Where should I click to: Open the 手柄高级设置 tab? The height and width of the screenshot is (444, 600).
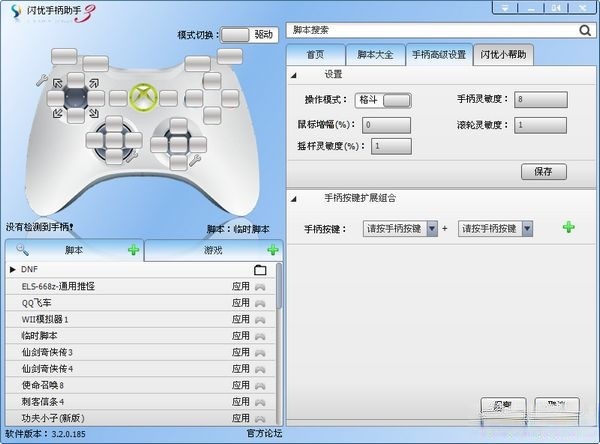point(439,55)
